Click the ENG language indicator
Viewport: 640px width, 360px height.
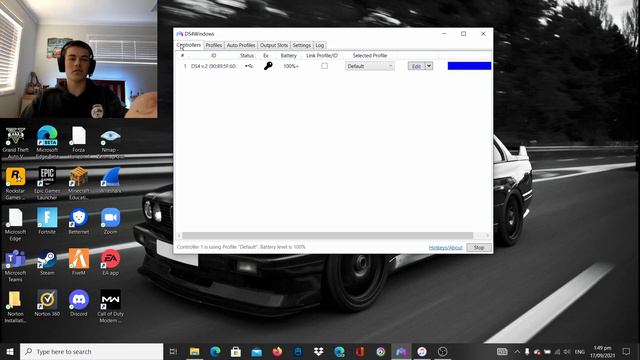pyautogui.click(x=580, y=351)
